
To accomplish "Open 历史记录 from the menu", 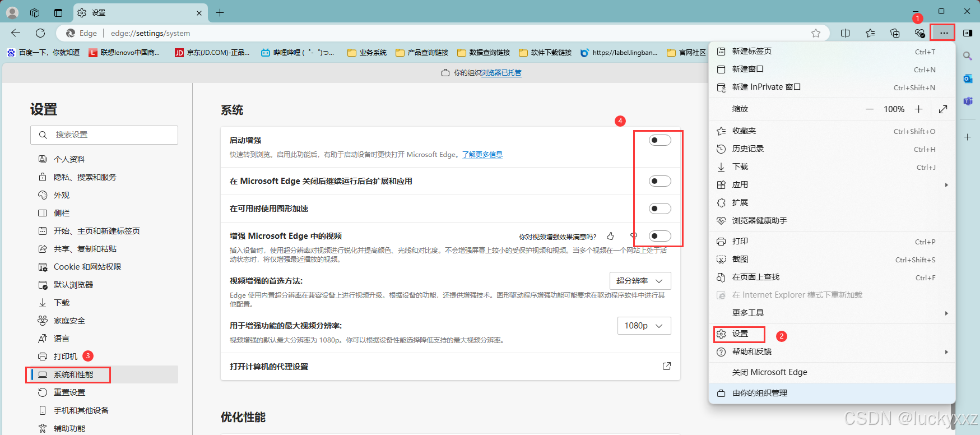I will (x=832, y=149).
